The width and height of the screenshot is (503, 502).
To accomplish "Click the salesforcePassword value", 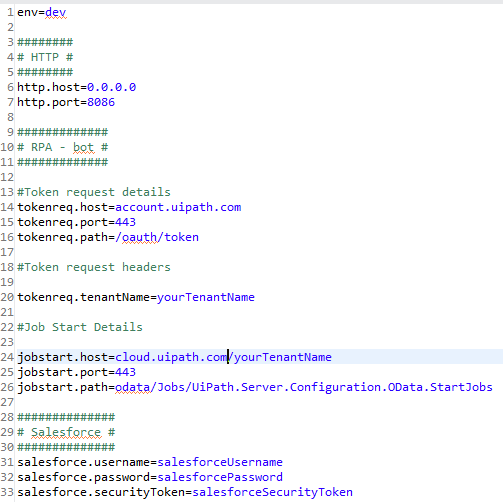I will tap(220, 477).
